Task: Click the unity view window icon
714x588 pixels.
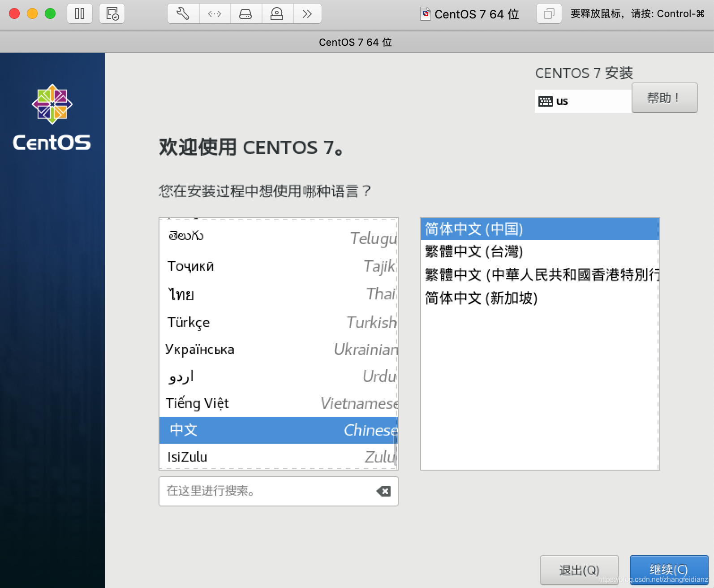Action: pyautogui.click(x=549, y=13)
